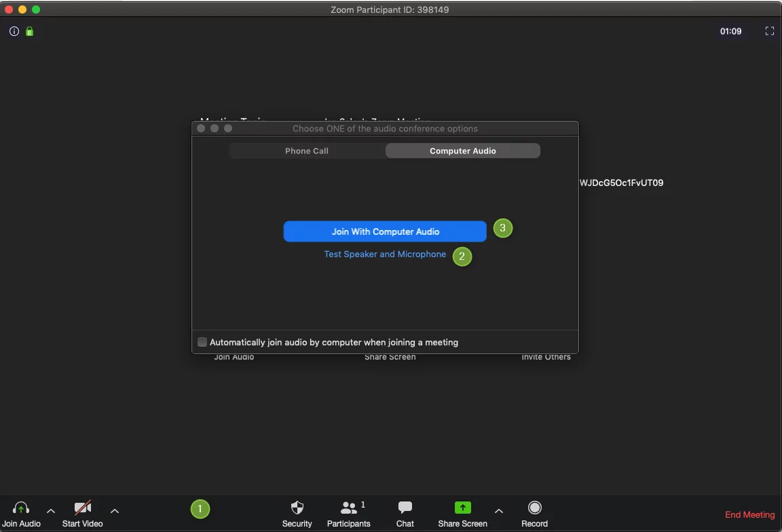This screenshot has width=782, height=532.
Task: Open the Participants panel icon
Action: coord(349,508)
